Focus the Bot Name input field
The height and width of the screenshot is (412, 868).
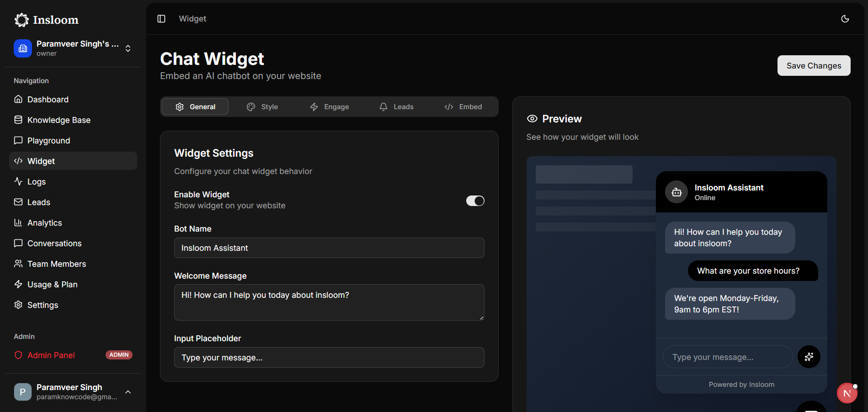tap(329, 248)
